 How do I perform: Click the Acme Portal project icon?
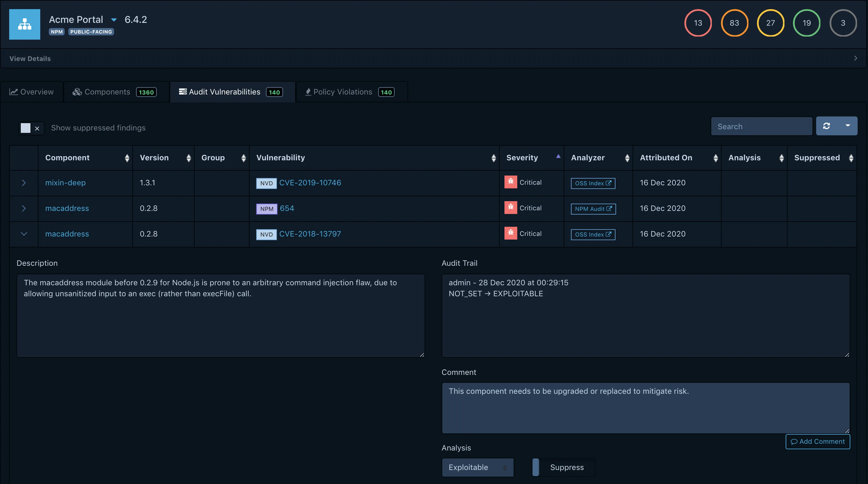click(24, 24)
